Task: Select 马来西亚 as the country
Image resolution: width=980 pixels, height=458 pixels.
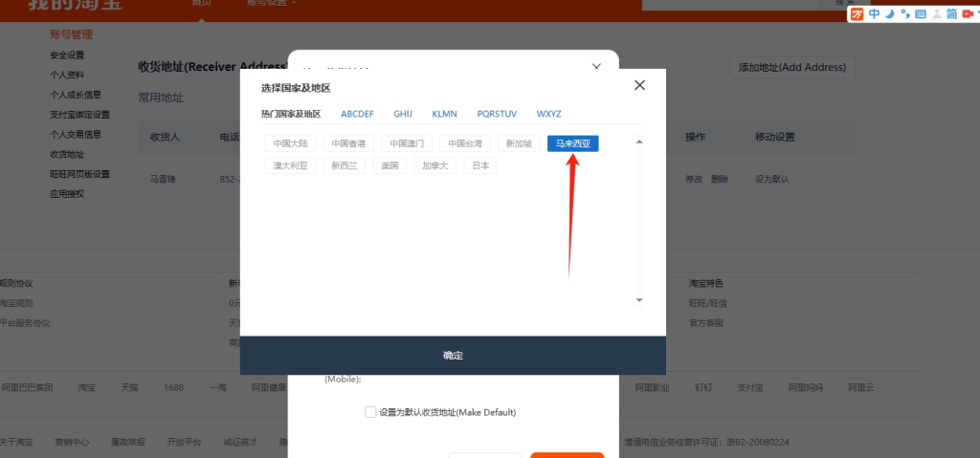Action: click(572, 143)
